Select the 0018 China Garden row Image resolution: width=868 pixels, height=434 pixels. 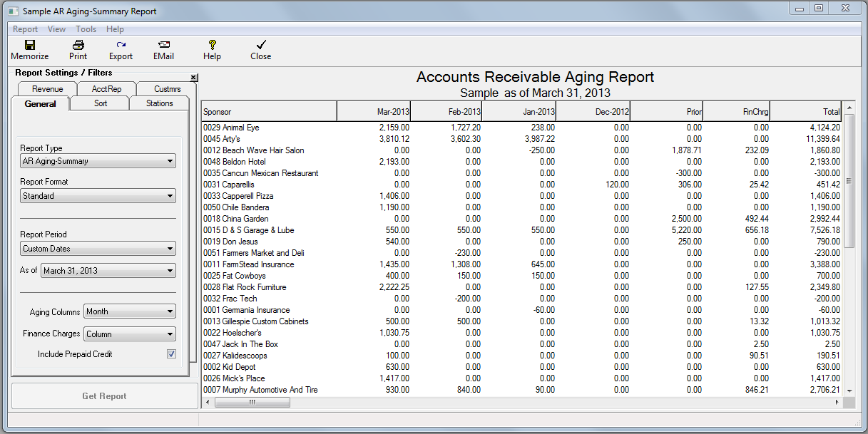coord(522,219)
